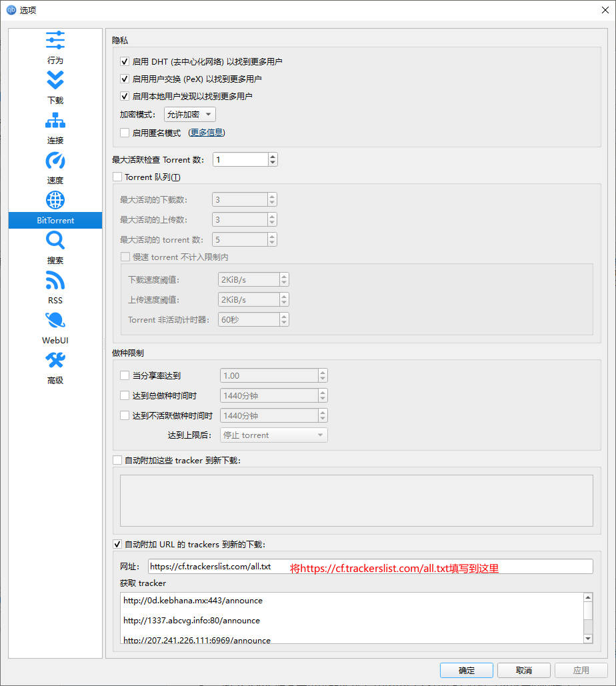Increase 最大活跃检查 Torrent 数 stepper

272,155
